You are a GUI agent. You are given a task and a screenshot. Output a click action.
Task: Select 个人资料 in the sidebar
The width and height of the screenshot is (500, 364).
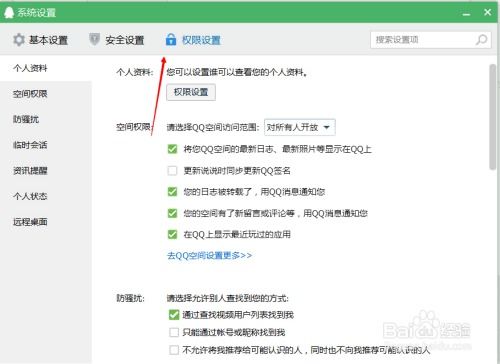(x=46, y=68)
